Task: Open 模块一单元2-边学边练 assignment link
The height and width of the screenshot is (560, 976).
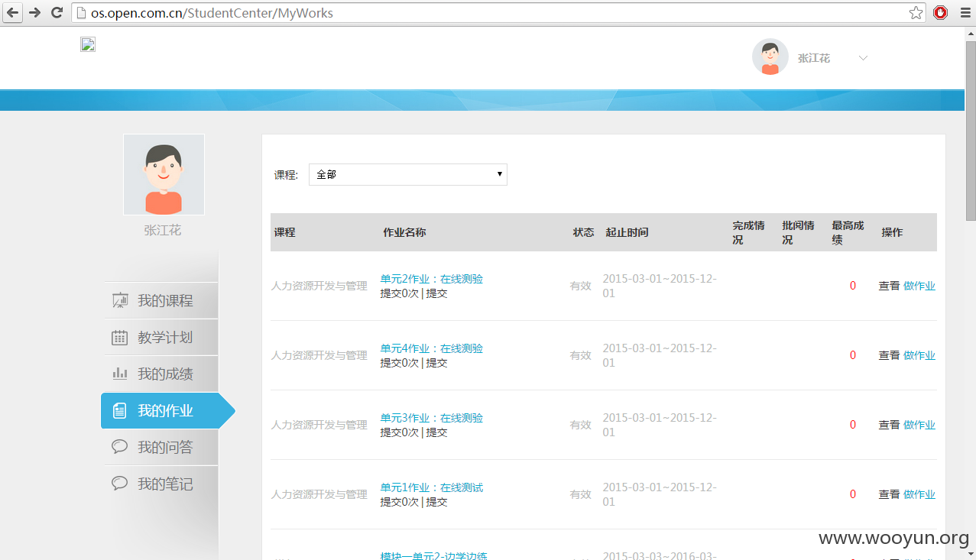Action: tap(434, 555)
